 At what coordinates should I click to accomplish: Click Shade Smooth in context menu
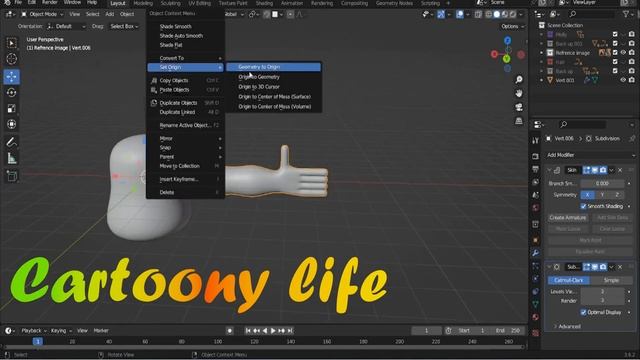tap(185, 27)
